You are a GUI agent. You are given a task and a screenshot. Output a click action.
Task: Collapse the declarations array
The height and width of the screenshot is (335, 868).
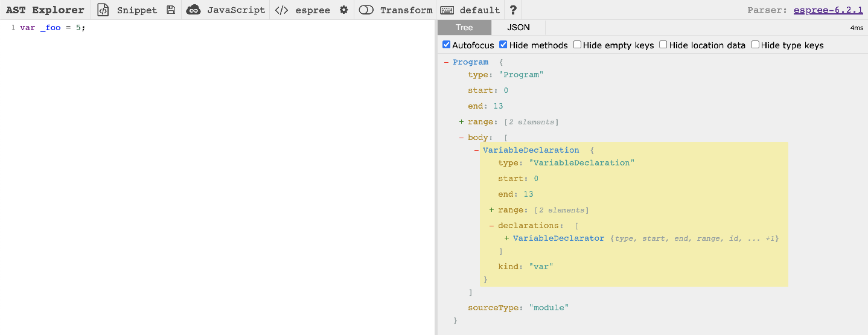click(491, 226)
